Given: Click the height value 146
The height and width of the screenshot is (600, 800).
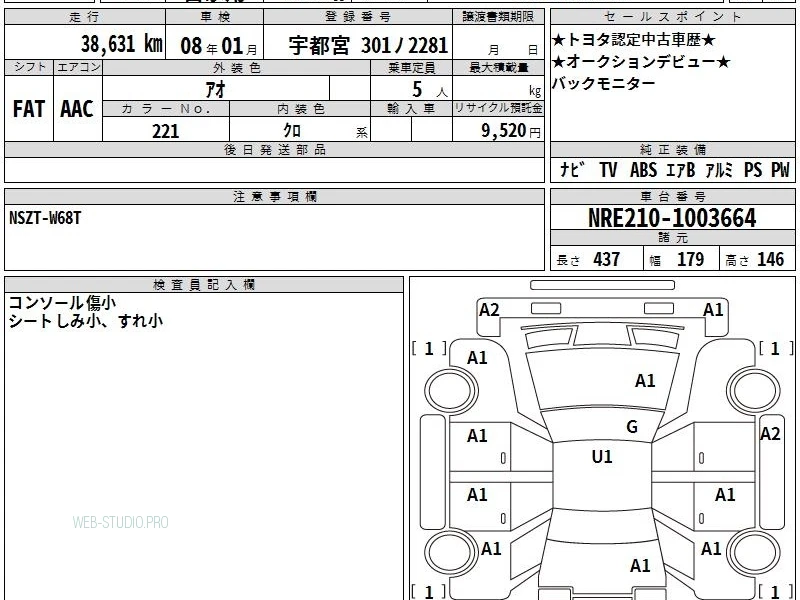Looking at the screenshot, I should [x=770, y=259].
